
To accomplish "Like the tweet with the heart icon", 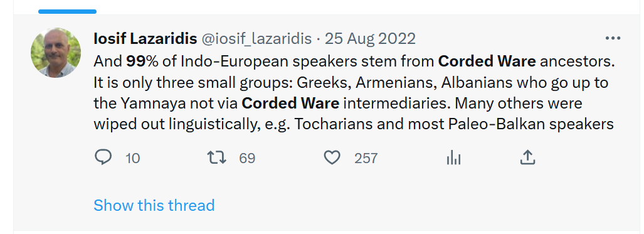I will click(332, 157).
